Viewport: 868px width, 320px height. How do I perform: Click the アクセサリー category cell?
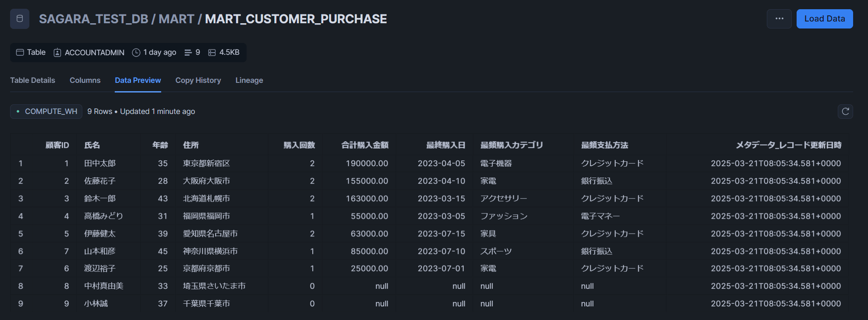point(504,198)
